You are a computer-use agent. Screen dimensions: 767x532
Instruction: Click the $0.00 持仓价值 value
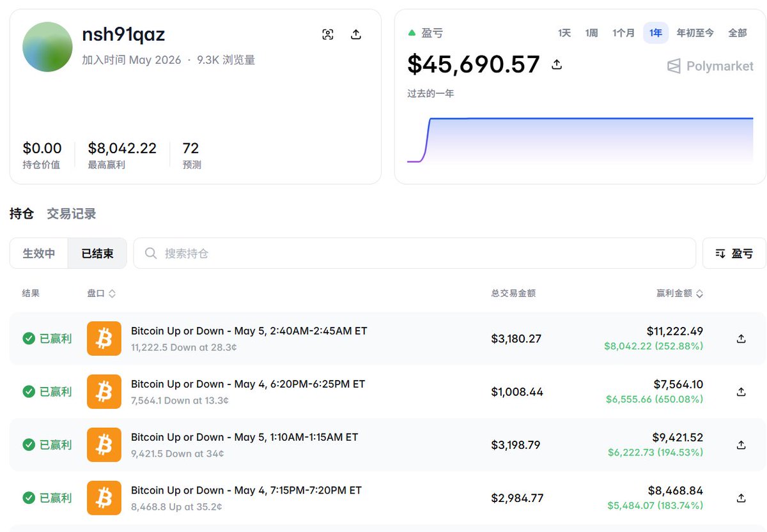coord(42,148)
